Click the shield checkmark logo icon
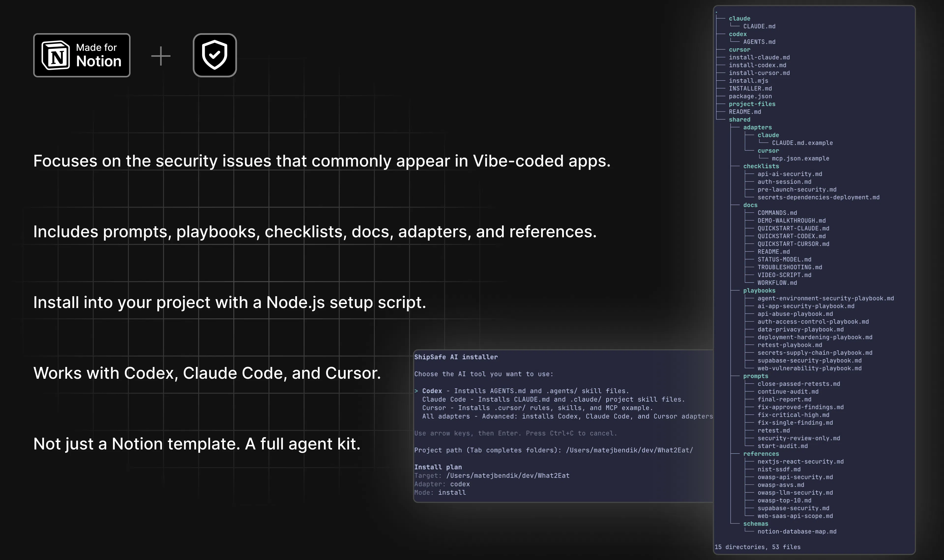The height and width of the screenshot is (560, 944). (215, 55)
